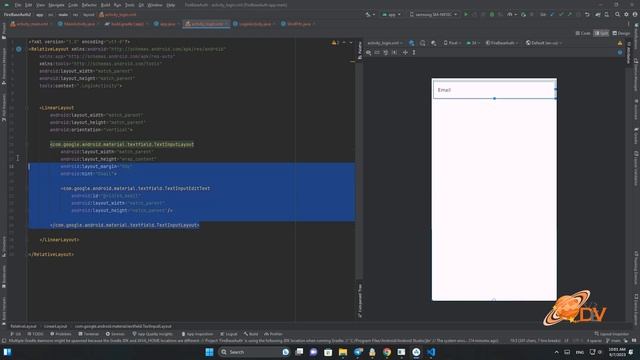Open File Explorer from the taskbar

pos(343,352)
